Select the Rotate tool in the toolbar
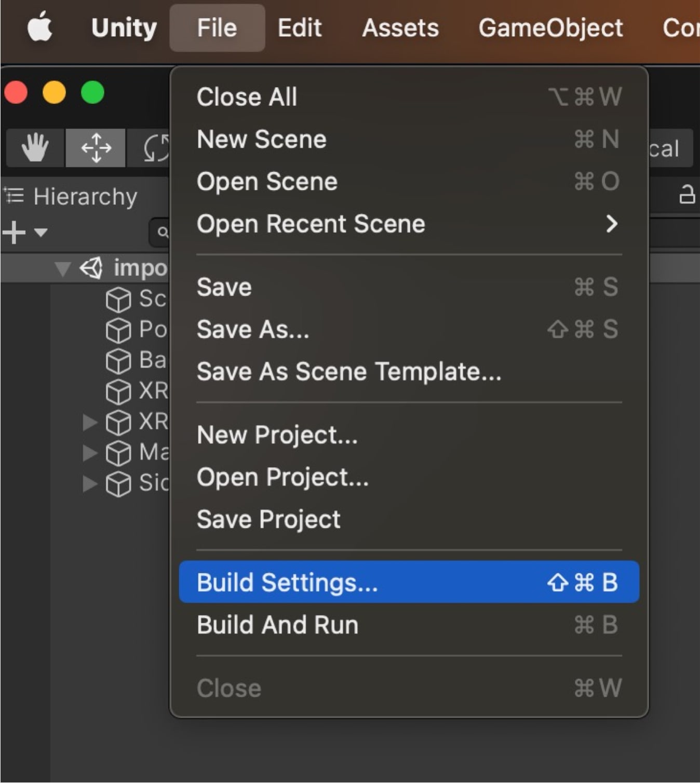This screenshot has height=783, width=700. pos(153,148)
